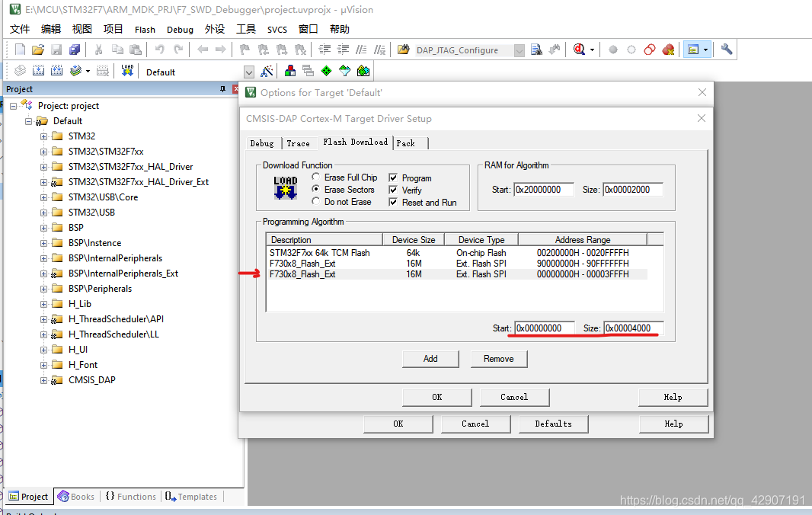812x515 pixels.
Task: Click the New file toolbar icon
Action: tap(20, 50)
